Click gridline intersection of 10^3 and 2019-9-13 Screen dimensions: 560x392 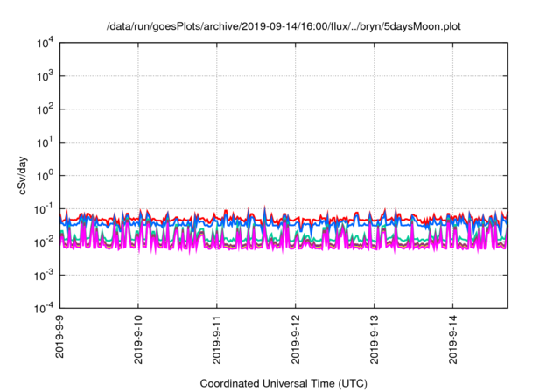pyautogui.click(x=374, y=76)
